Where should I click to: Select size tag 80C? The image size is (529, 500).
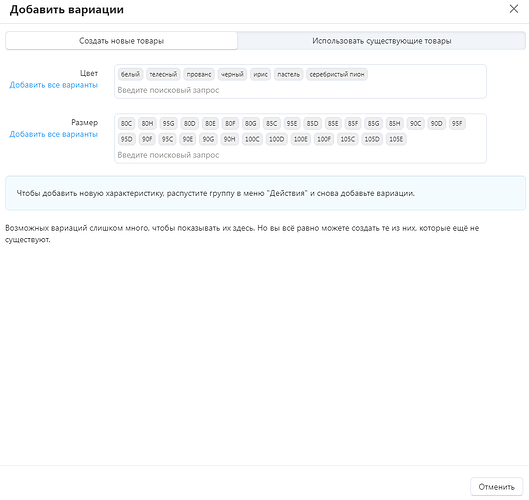127,123
